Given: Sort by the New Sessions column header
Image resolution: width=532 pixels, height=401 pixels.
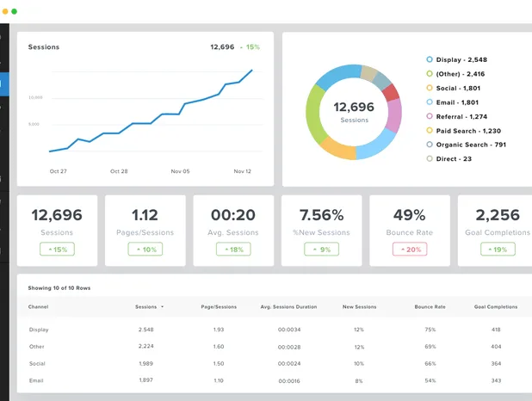Looking at the screenshot, I should pyautogui.click(x=359, y=306).
